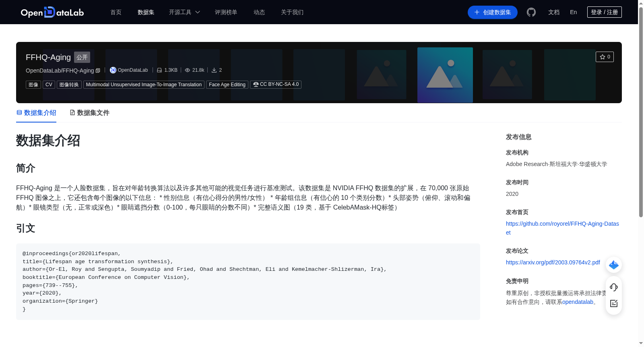
Task: Click the 21.8k views count
Action: click(x=198, y=70)
